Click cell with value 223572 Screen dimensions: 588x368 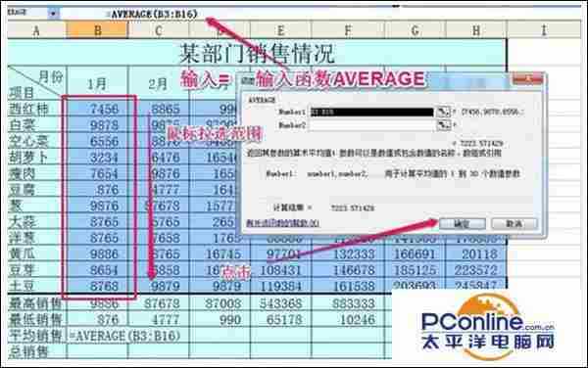coord(476,270)
